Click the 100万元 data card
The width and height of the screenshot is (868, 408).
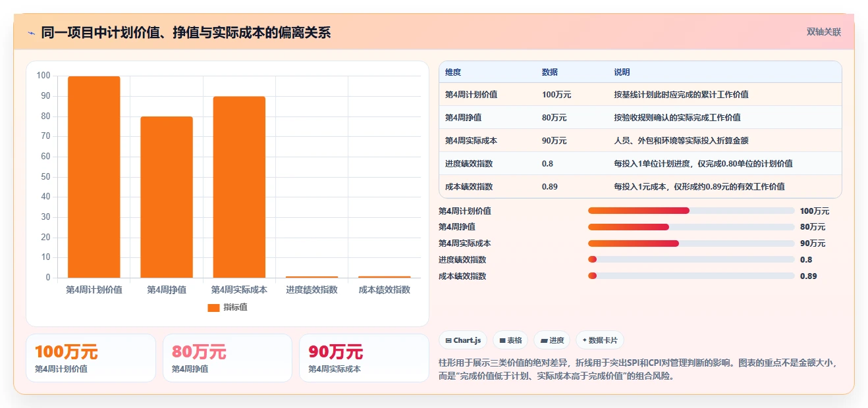[91, 358]
